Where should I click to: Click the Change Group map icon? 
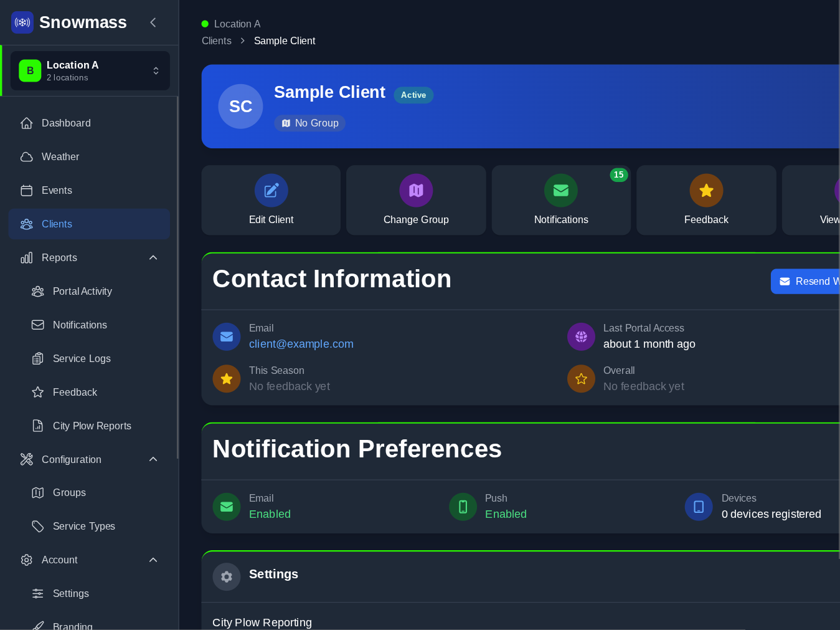tap(416, 191)
